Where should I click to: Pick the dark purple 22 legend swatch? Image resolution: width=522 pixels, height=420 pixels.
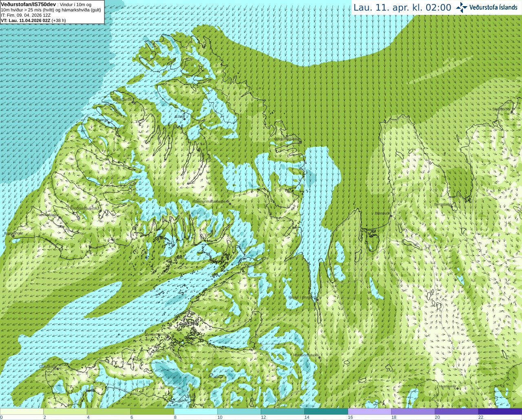[x=500, y=411]
